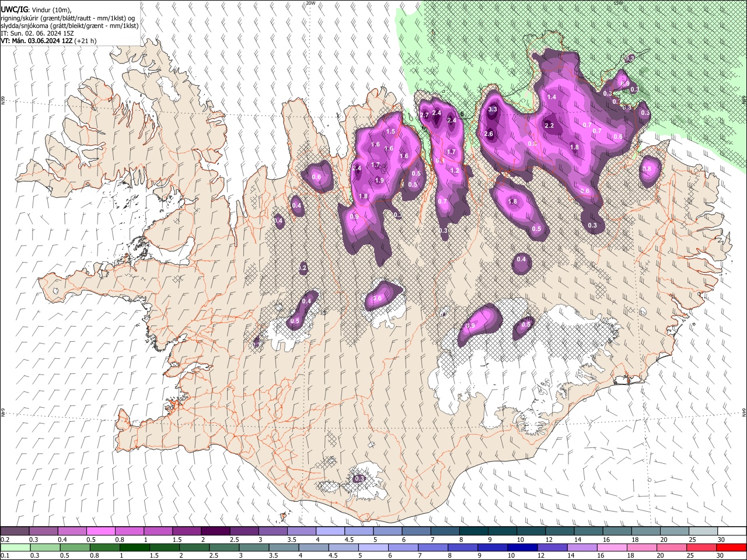Click the snow scale swatch between 3 and 3.5
This screenshot has width=747, height=560.
(x=273, y=531)
